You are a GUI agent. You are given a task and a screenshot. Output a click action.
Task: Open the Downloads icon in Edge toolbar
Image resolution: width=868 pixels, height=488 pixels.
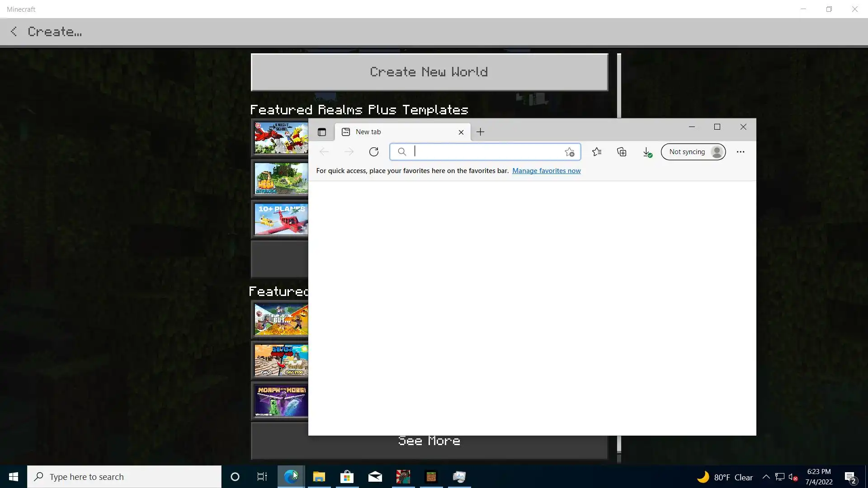(x=647, y=152)
